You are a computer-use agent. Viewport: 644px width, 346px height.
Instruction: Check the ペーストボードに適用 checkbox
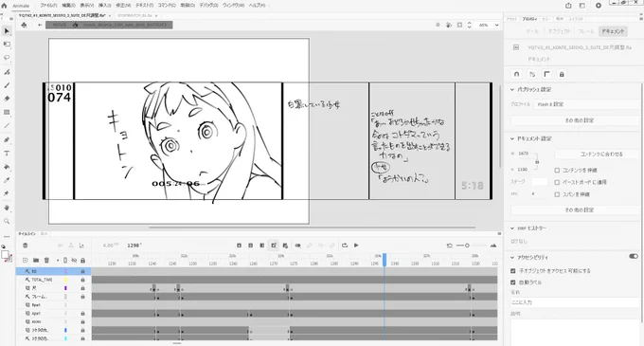[557, 182]
